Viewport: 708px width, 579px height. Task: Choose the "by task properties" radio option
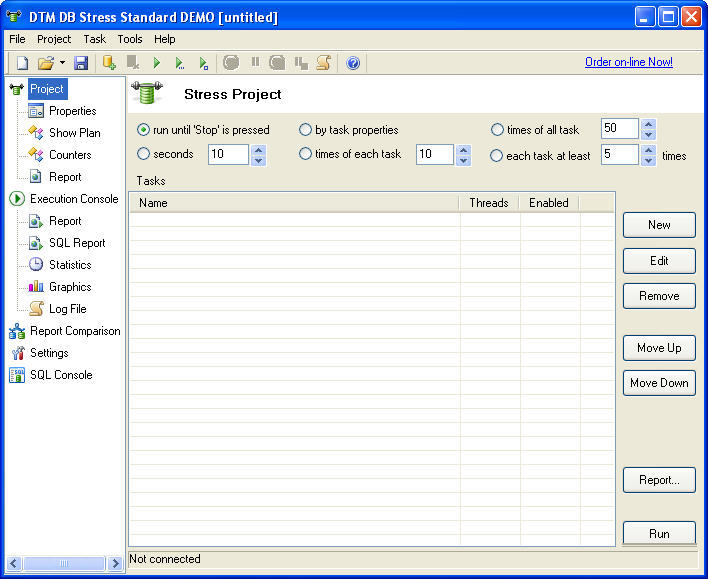click(305, 130)
